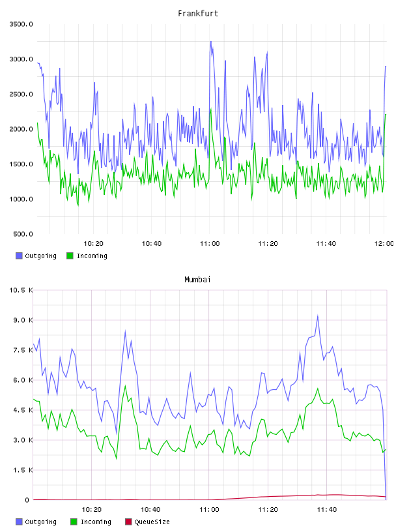Click the 2500.0 y-axis label in Frankfurt chart
The height and width of the screenshot is (532, 396).
[21, 94]
